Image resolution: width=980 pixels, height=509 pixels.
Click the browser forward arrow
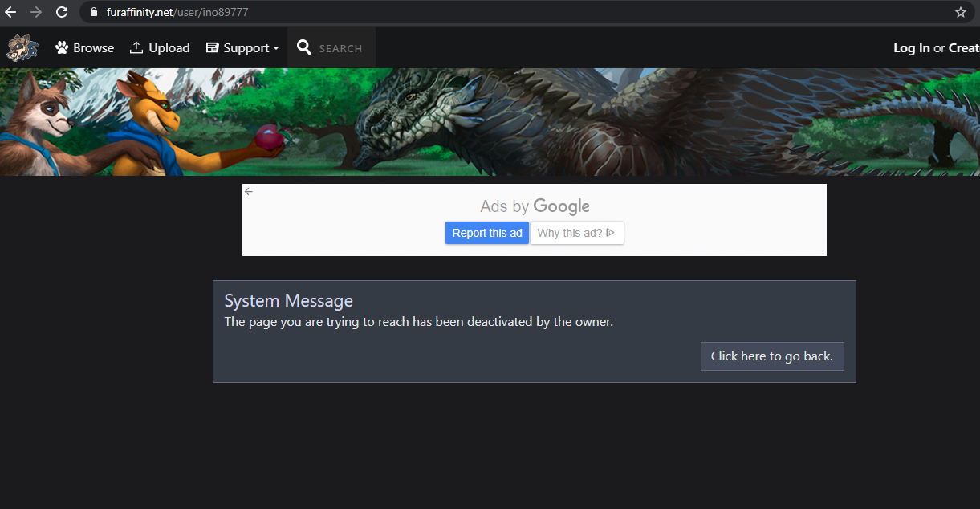pos(36,12)
